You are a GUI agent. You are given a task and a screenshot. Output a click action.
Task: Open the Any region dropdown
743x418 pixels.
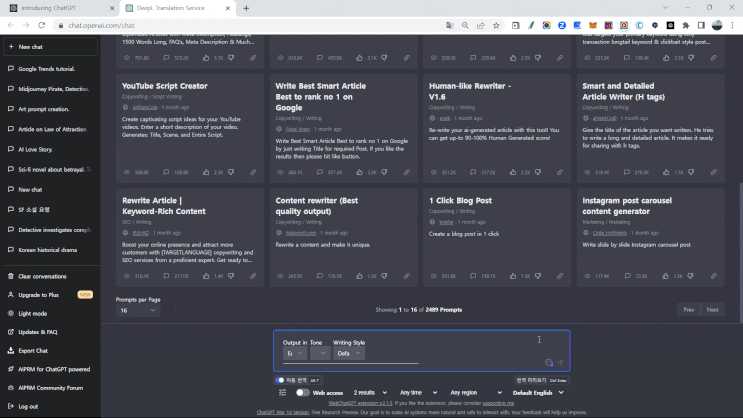click(476, 392)
